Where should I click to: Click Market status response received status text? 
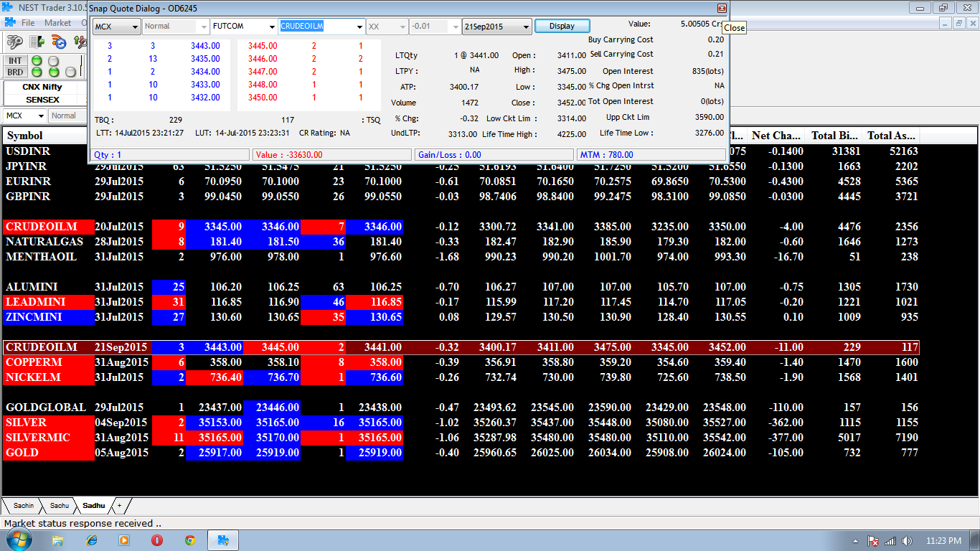[83, 524]
